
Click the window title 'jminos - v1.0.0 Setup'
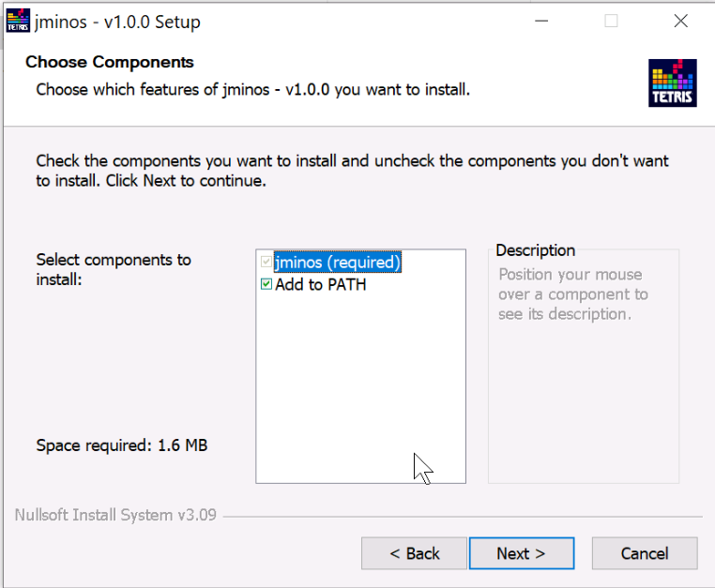[117, 21]
